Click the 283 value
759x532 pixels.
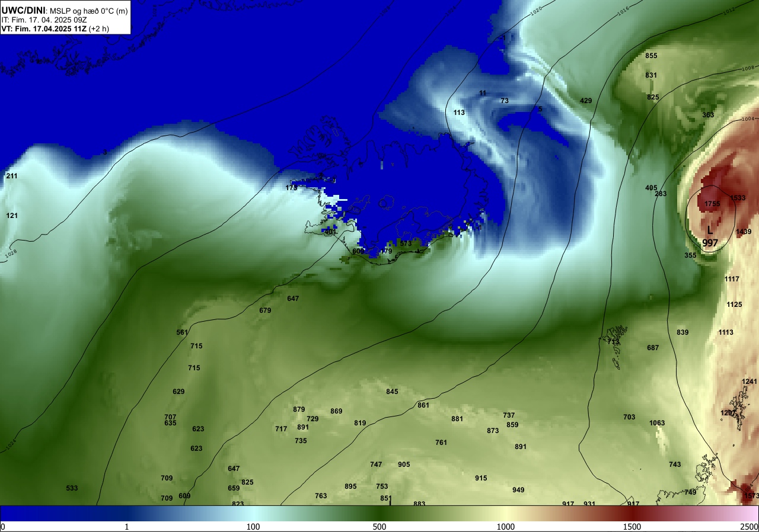point(661,194)
